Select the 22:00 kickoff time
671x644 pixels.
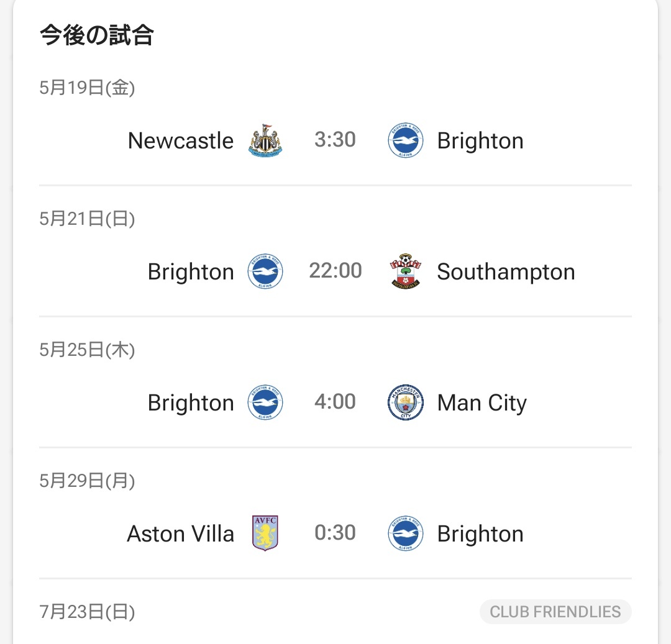point(335,271)
